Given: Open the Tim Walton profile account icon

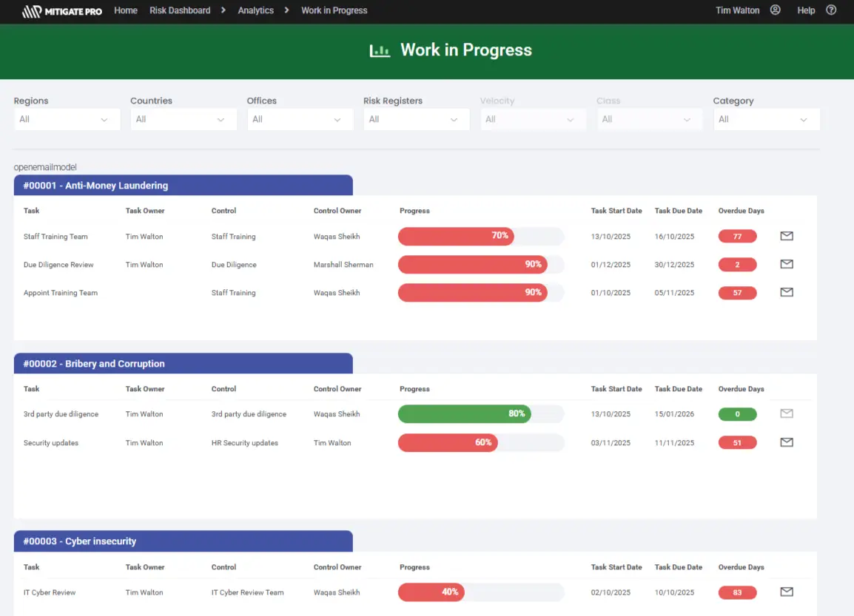Looking at the screenshot, I should pyautogui.click(x=774, y=10).
